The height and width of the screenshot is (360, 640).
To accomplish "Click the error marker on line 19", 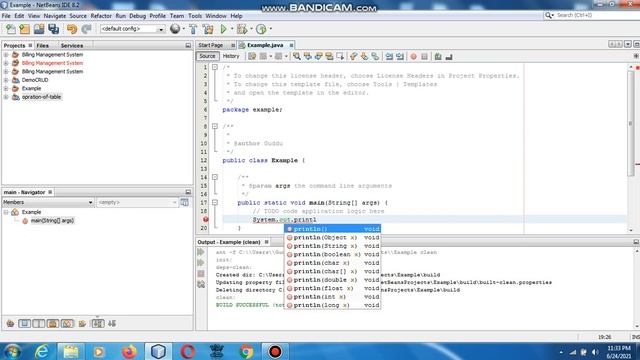I will [x=206, y=220].
